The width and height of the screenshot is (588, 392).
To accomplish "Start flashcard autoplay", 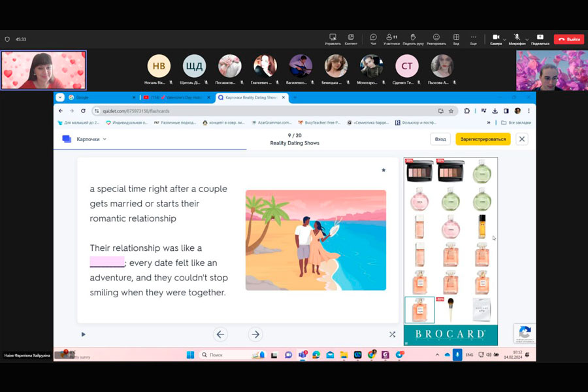I will pos(83,335).
